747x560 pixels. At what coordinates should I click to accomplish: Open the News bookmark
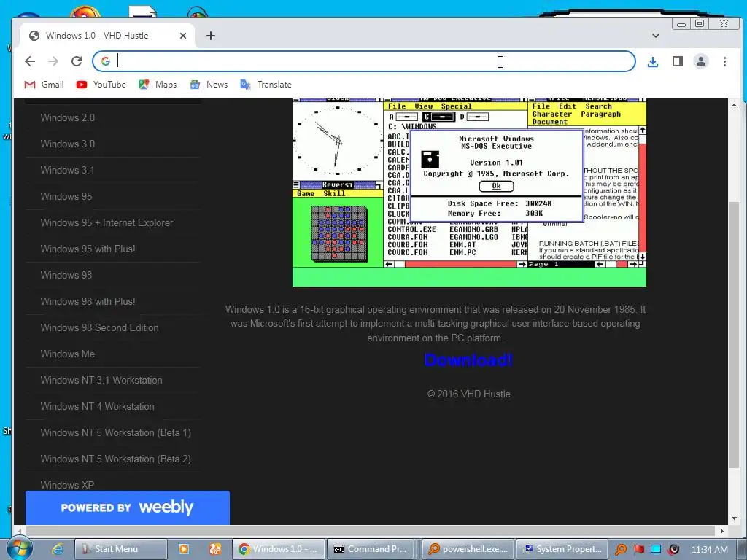click(x=209, y=85)
